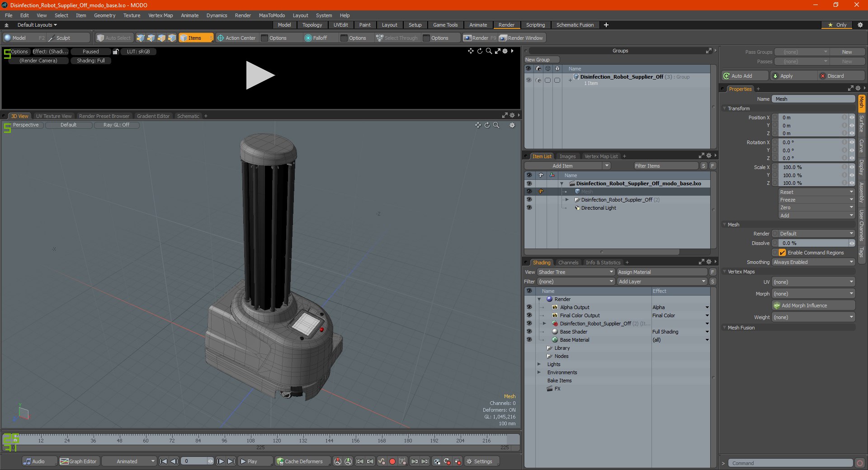Image resolution: width=868 pixels, height=470 pixels.
Task: Open Render Default dropdown in Mesh
Action: click(x=816, y=234)
